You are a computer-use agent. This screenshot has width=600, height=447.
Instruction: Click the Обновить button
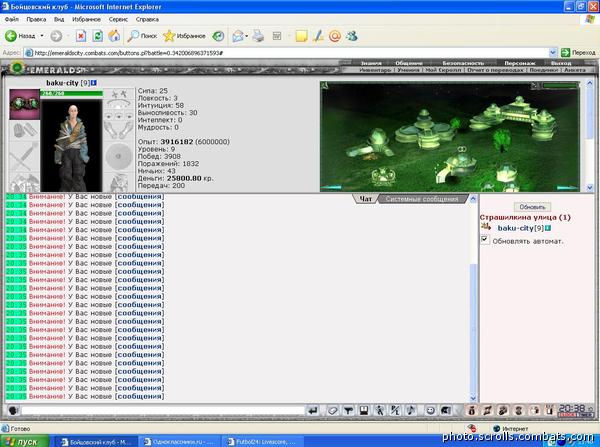click(x=532, y=207)
